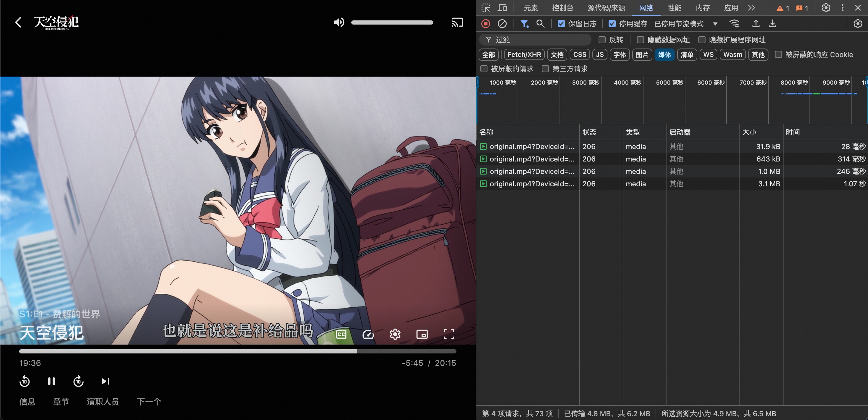Click DevTools inspect element selector icon
868x420 pixels.
pyautogui.click(x=486, y=8)
